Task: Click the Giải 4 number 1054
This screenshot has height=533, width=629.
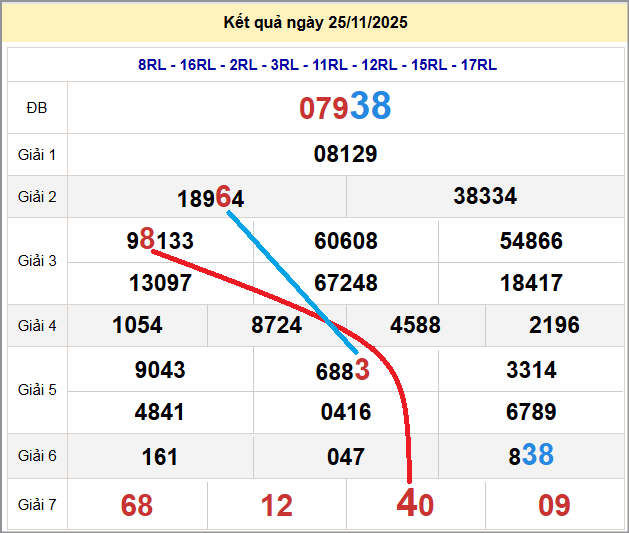Action: [138, 326]
